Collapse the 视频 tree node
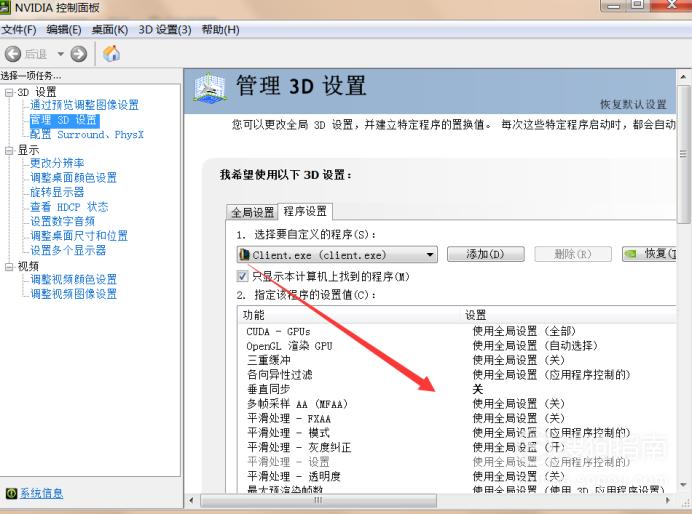The width and height of the screenshot is (692, 514). (9, 267)
